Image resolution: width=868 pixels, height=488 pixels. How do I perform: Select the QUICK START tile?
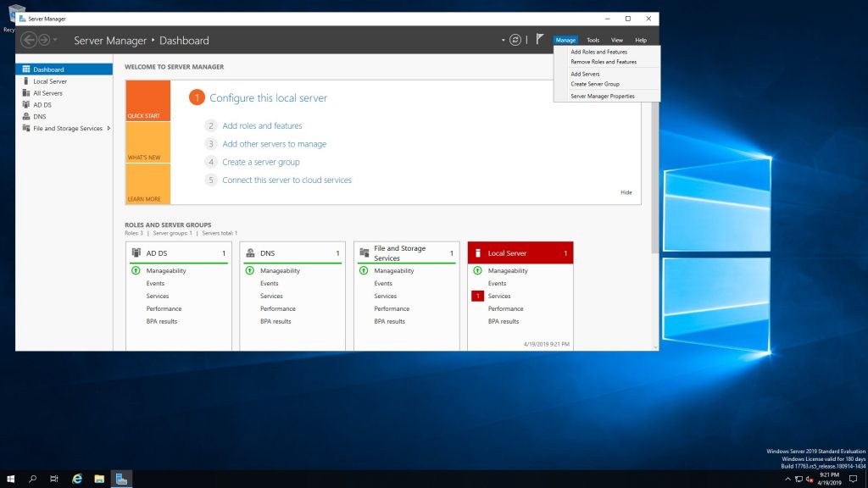point(147,101)
